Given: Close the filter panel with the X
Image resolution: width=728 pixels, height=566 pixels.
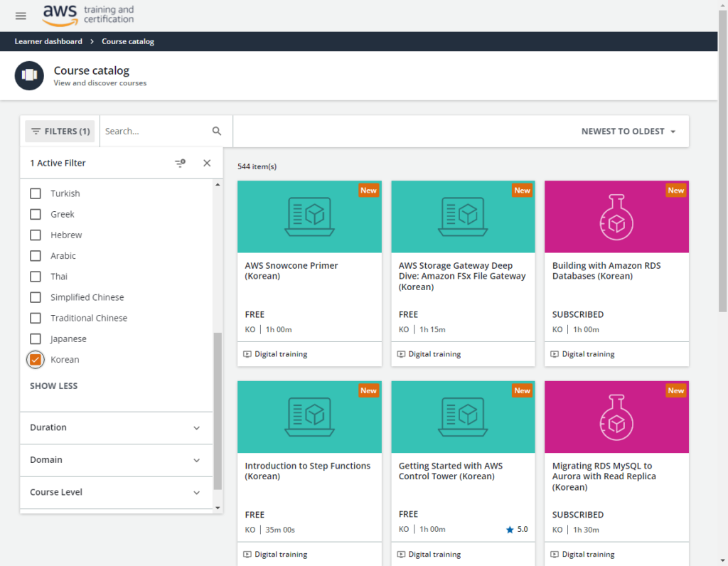Looking at the screenshot, I should 207,163.
